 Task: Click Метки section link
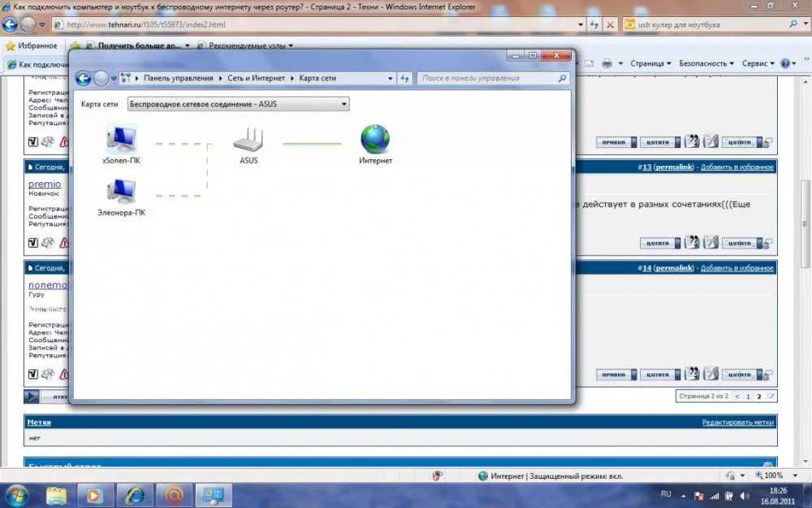[x=39, y=423]
